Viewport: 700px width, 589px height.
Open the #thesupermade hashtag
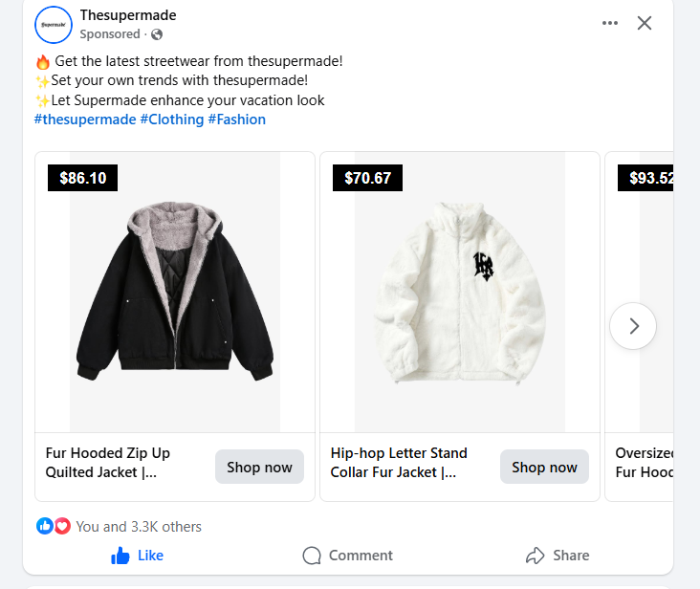tap(84, 120)
